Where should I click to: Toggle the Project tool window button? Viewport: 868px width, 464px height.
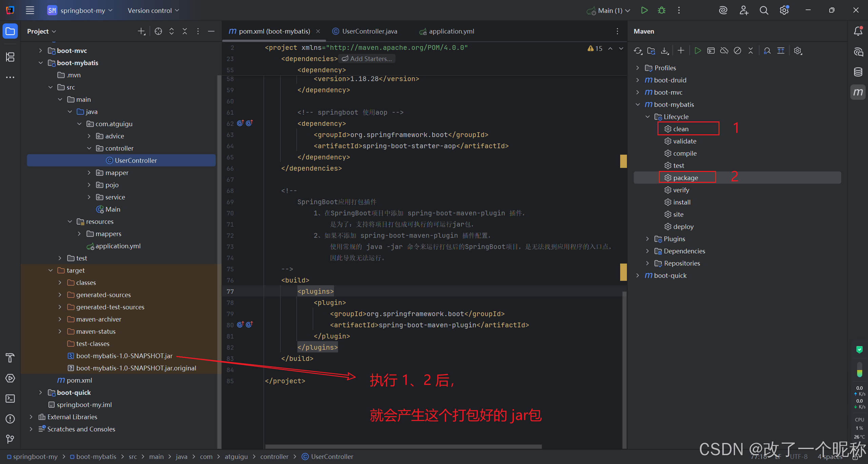click(10, 32)
